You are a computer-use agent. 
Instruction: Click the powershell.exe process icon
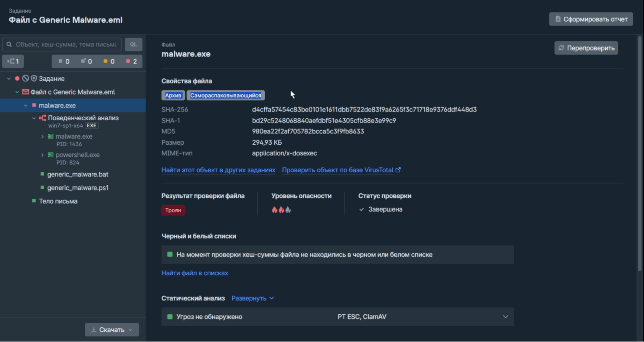click(x=51, y=155)
